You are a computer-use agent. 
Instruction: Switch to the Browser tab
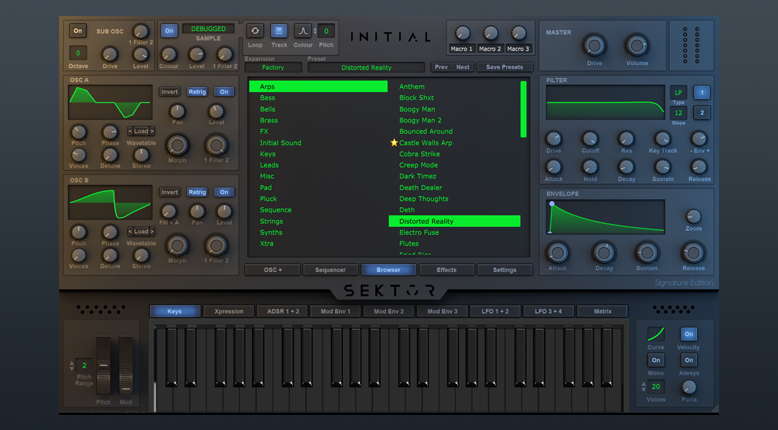point(388,270)
